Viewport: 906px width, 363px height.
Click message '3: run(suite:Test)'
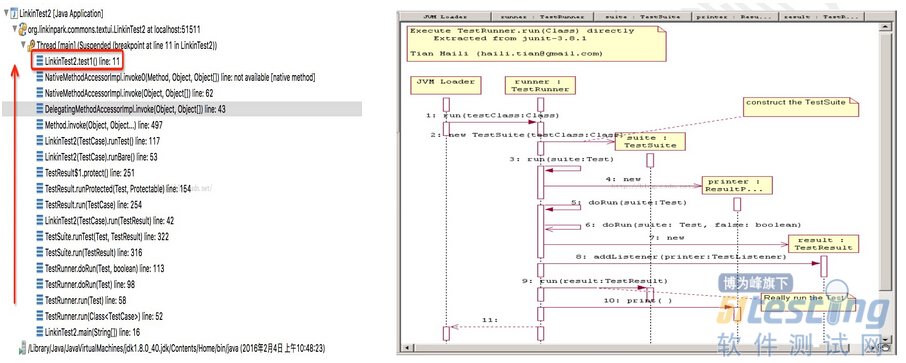click(x=562, y=159)
